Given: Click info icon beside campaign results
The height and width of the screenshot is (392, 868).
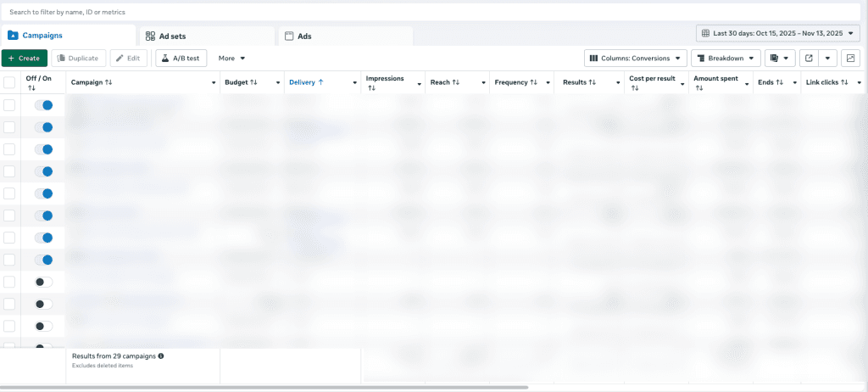Looking at the screenshot, I should 161,356.
